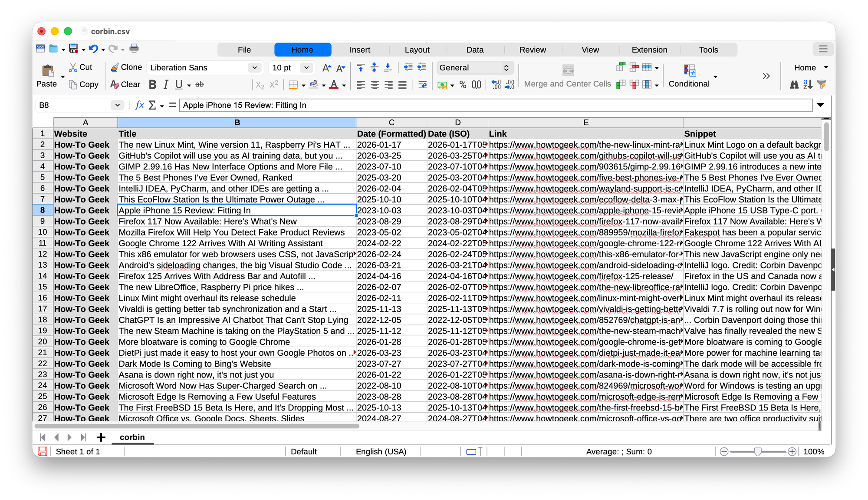This screenshot has height=500, width=868.
Task: Click the Home menu button at right
Action: (x=811, y=68)
